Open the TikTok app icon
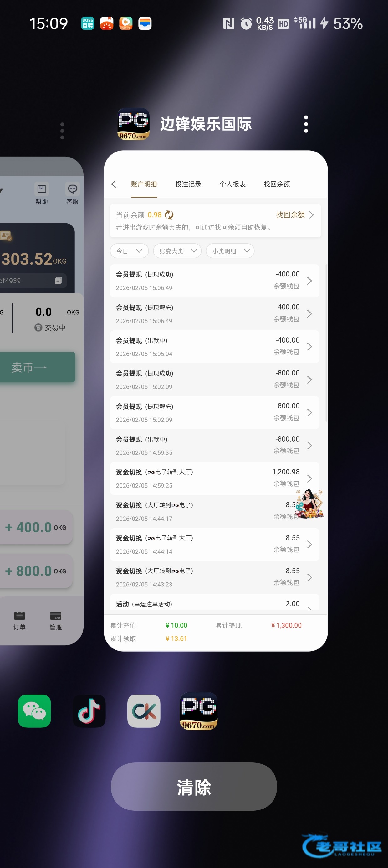The width and height of the screenshot is (388, 868). point(89,711)
